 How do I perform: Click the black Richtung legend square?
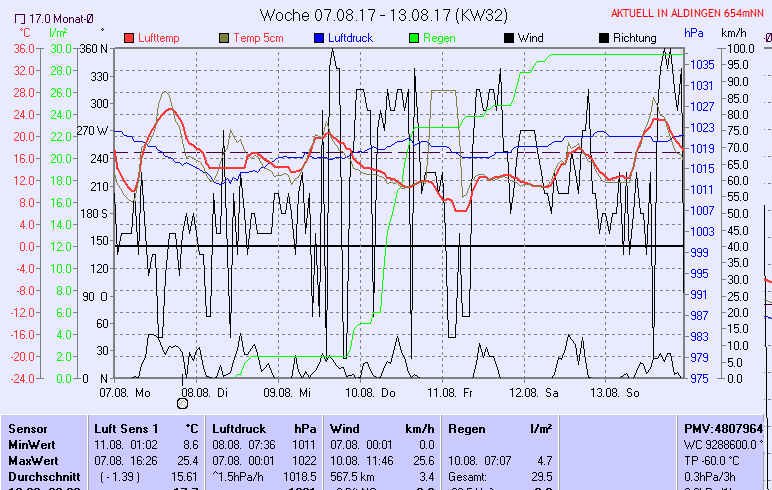pos(603,38)
